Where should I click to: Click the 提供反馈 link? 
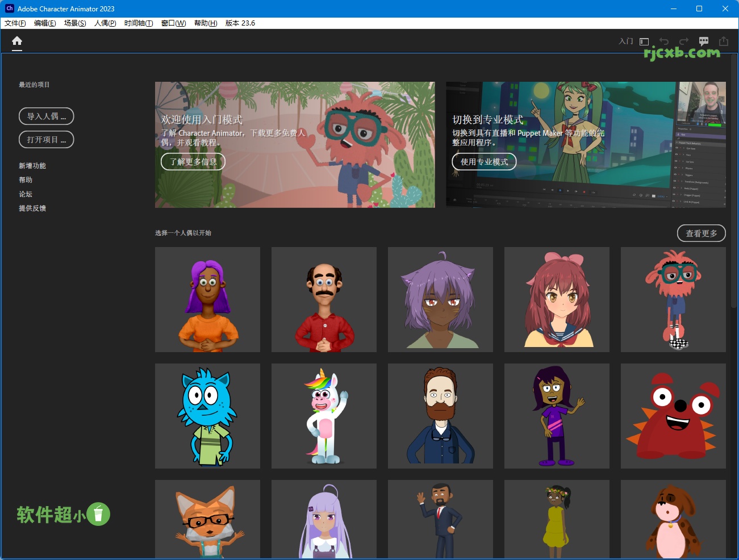32,208
